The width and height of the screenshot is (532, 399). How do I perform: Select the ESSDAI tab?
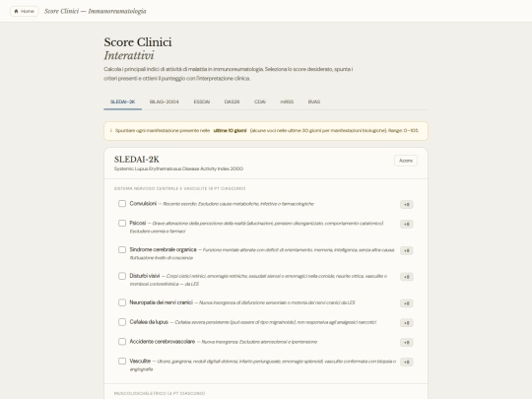(202, 101)
